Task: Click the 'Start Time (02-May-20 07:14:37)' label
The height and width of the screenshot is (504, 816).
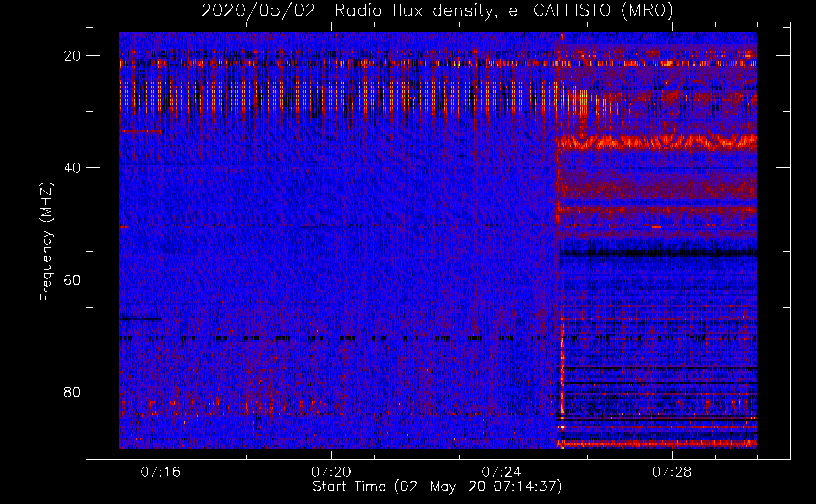Action: pyautogui.click(x=437, y=487)
